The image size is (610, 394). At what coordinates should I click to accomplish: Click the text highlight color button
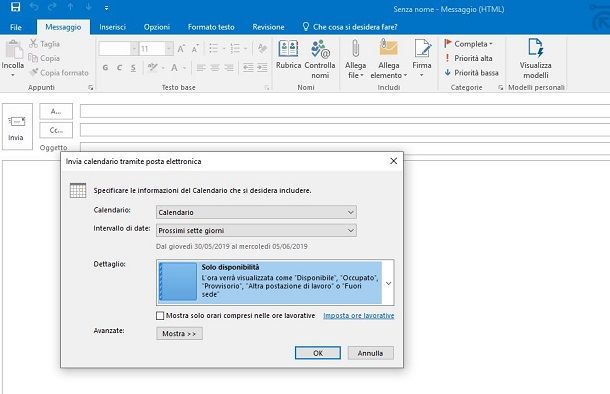coord(152,68)
